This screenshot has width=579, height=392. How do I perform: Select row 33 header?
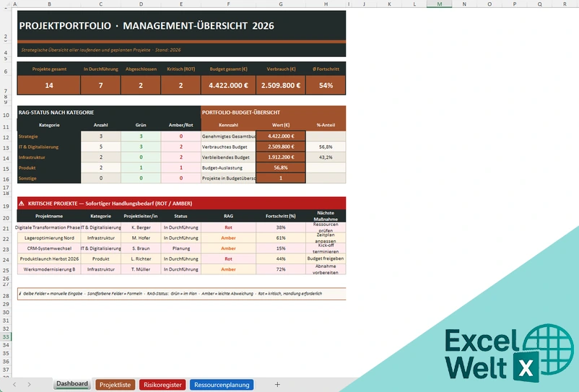(x=6, y=336)
